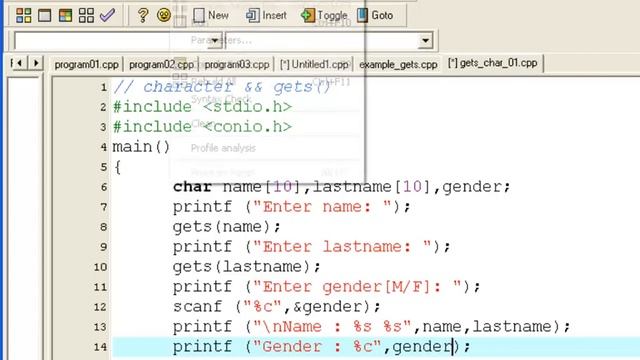The image size is (640, 360).
Task: Click the printf "\nName : %s %s" line
Action: tap(371, 327)
